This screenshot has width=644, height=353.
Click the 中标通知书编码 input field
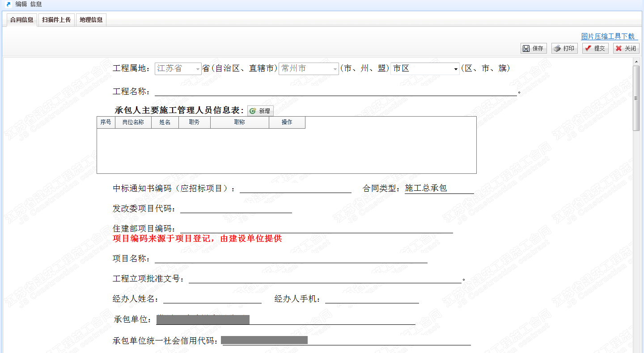[295, 188]
